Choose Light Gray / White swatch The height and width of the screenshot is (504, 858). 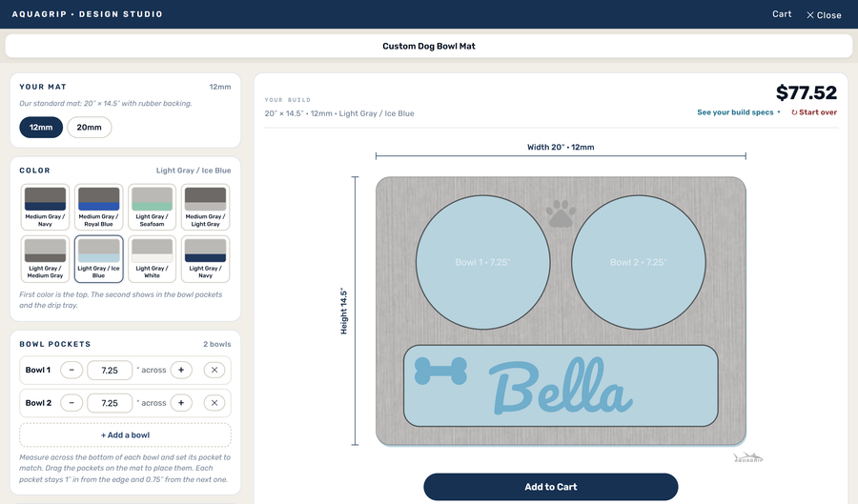click(153, 258)
